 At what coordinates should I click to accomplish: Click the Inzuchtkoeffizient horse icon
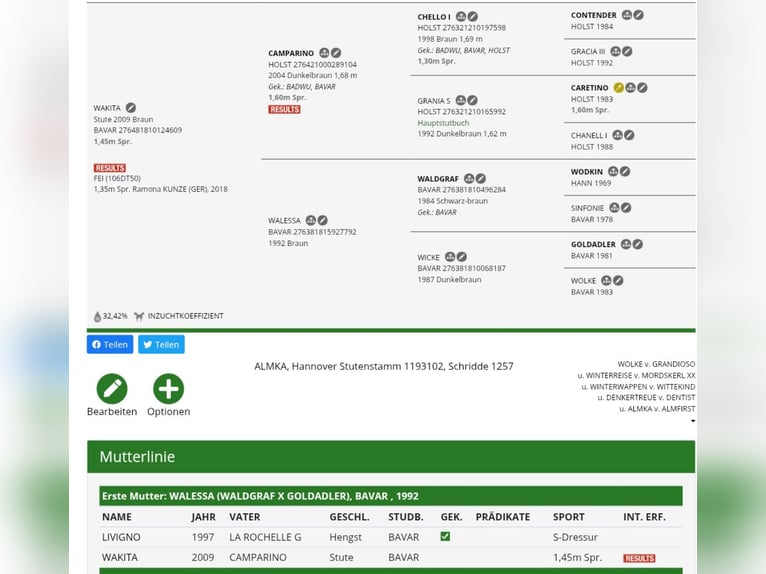coord(139,316)
